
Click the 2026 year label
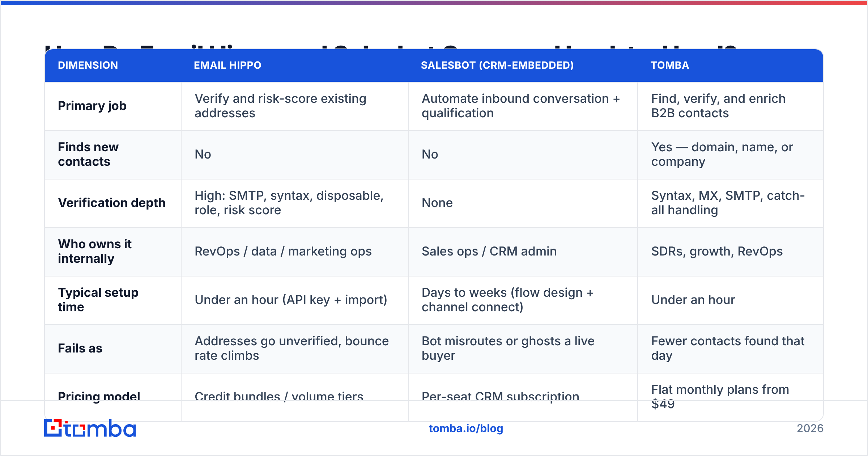click(810, 428)
